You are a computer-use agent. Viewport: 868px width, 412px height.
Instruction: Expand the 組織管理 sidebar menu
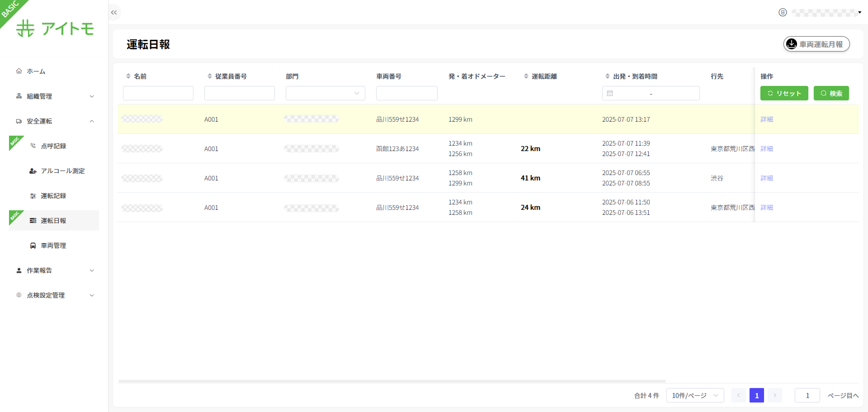pos(54,96)
